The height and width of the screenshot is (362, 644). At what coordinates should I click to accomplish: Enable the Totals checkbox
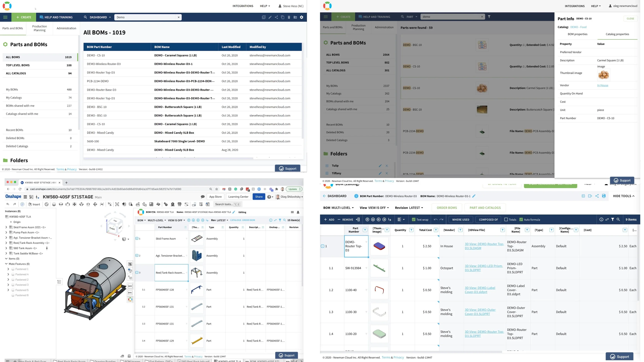tap(506, 220)
